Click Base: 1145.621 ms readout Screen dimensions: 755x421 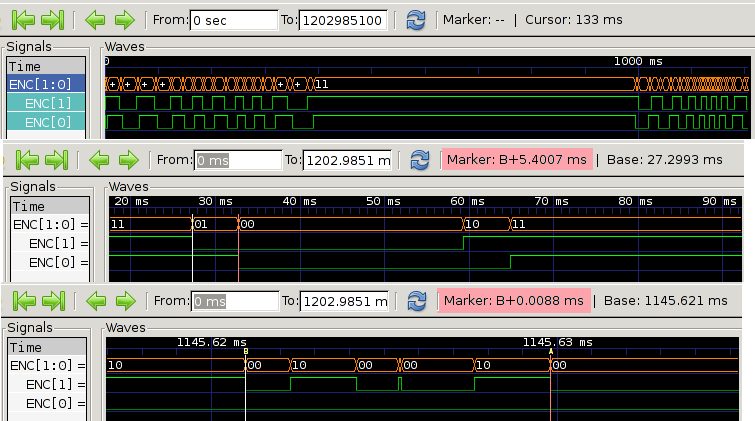click(665, 301)
